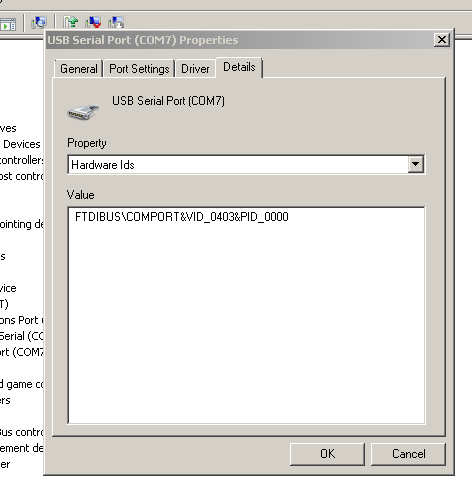472x494 pixels.
Task: Select the Details tab
Action: point(239,67)
